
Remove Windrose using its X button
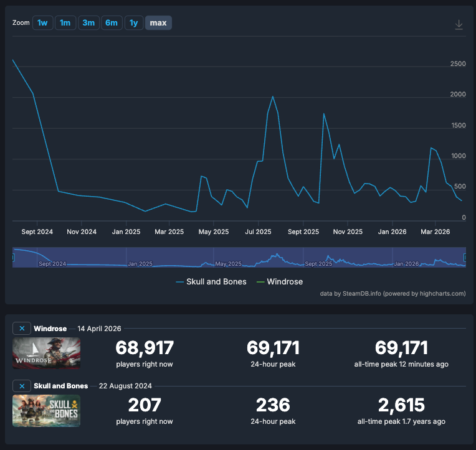click(x=22, y=329)
